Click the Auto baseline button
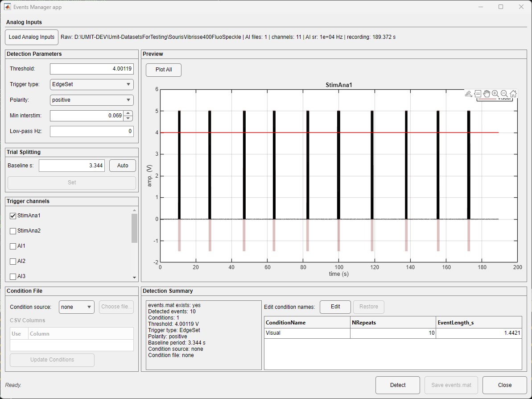The height and width of the screenshot is (399, 532). pos(123,166)
